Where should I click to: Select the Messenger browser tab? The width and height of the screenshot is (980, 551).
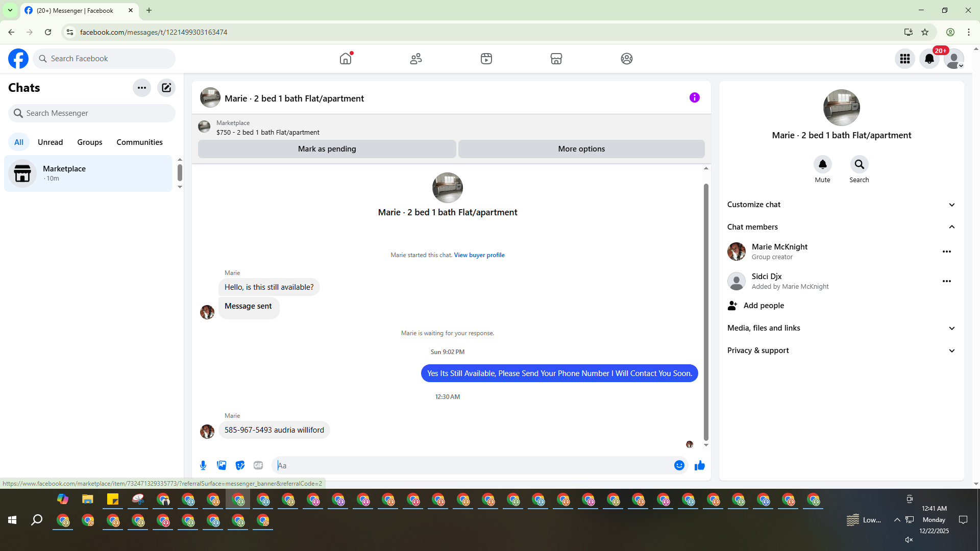[x=79, y=10]
